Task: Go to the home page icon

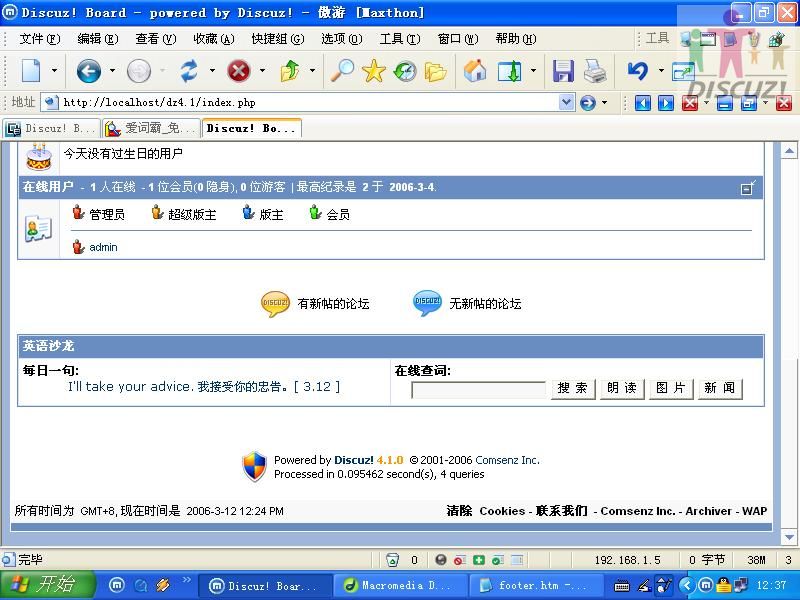Action: [475, 70]
